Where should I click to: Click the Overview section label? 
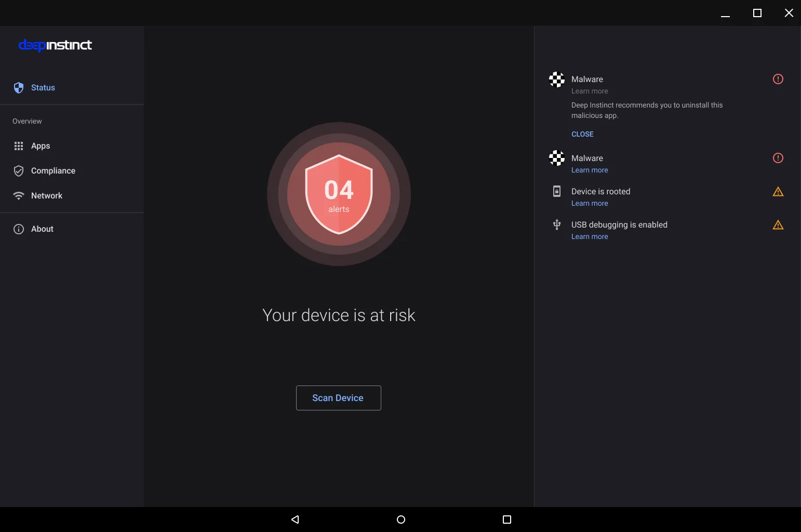coord(27,121)
